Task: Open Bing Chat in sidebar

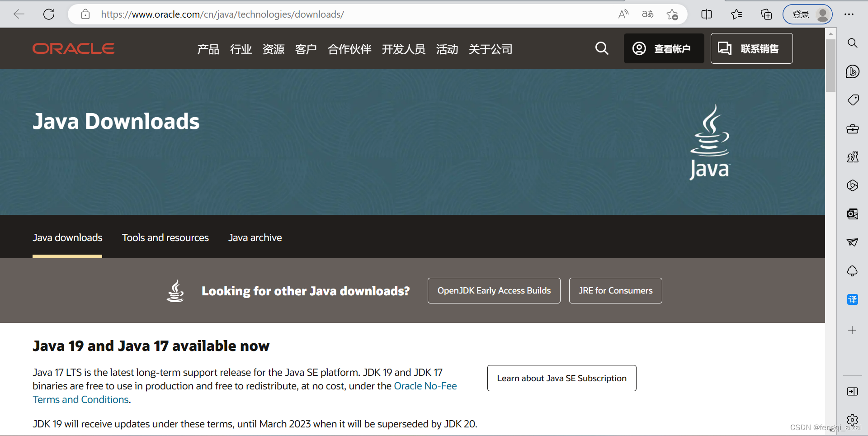Action: click(853, 71)
